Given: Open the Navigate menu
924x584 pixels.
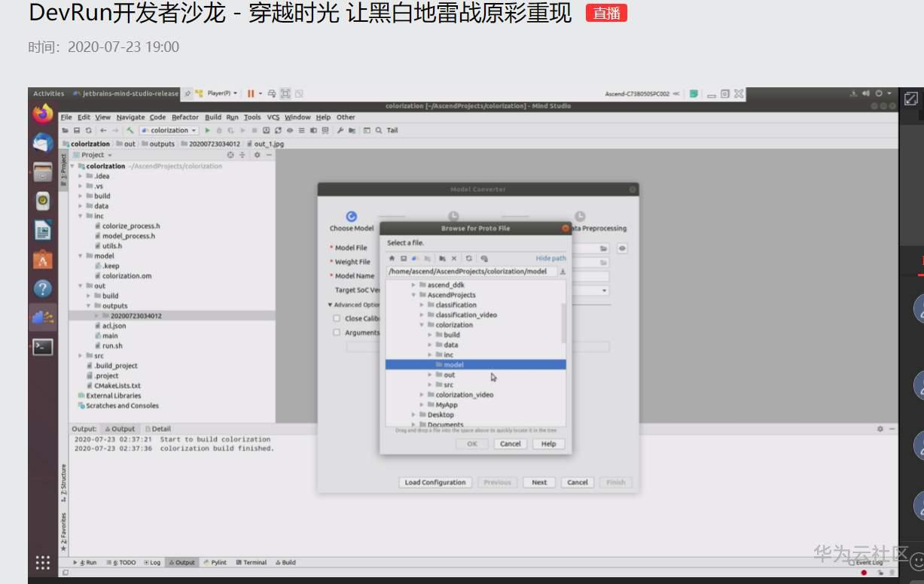Looking at the screenshot, I should tap(130, 117).
